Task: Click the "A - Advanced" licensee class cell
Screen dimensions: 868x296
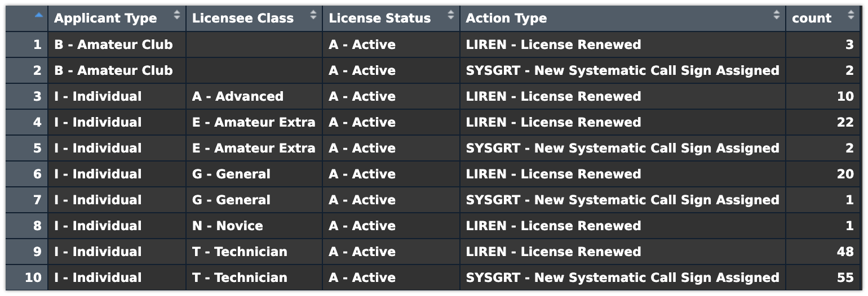Action: [237, 96]
